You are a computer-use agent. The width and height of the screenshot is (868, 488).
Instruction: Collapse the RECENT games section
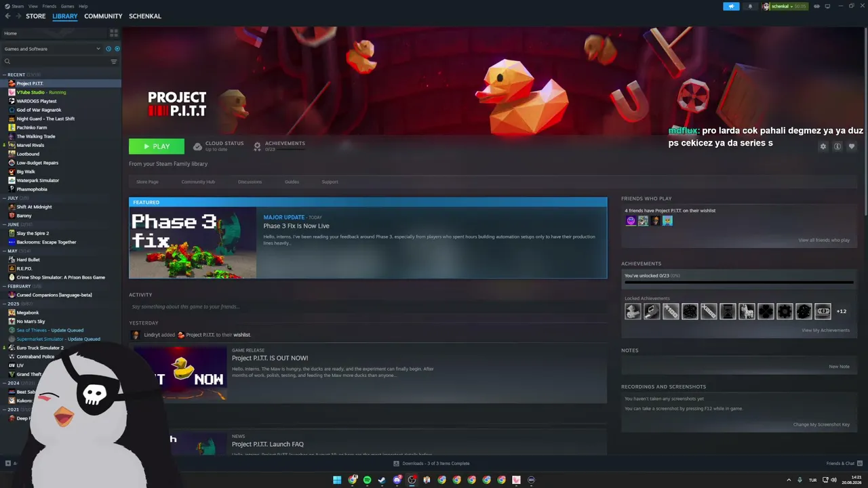[x=5, y=75]
